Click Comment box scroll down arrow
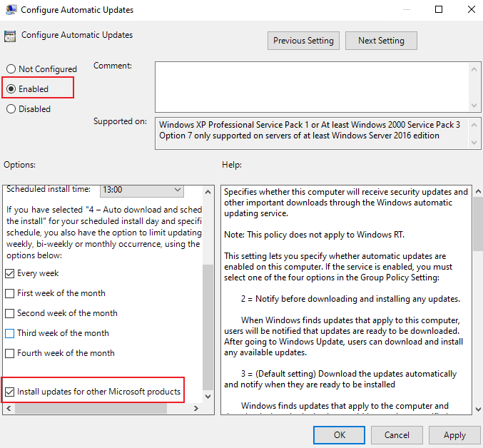This screenshot has height=448, width=483. click(474, 106)
